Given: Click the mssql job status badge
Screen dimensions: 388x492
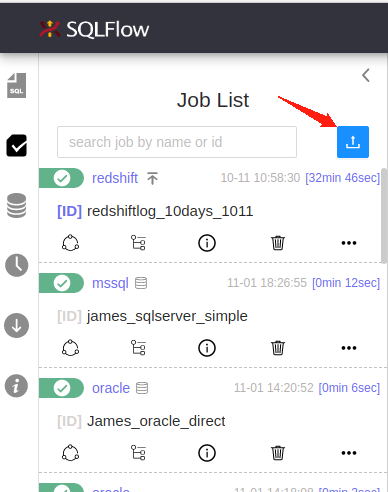Looking at the screenshot, I should [x=61, y=283].
